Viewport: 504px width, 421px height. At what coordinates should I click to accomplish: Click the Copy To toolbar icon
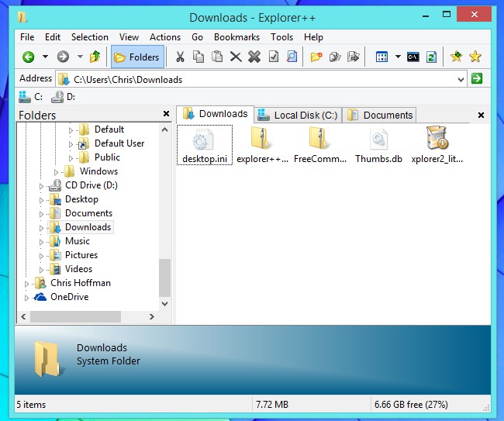pyautogui.click(x=335, y=57)
